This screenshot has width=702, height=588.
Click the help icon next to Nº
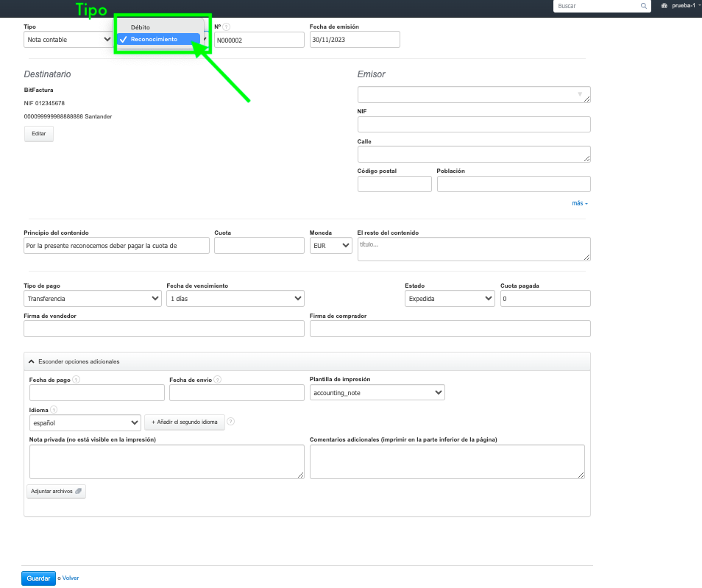(227, 27)
